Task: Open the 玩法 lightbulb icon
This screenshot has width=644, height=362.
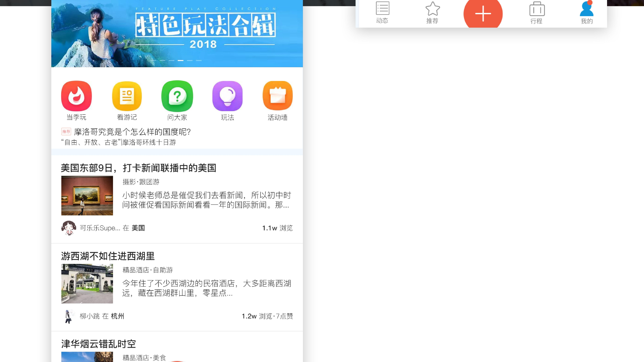Action: (x=227, y=96)
